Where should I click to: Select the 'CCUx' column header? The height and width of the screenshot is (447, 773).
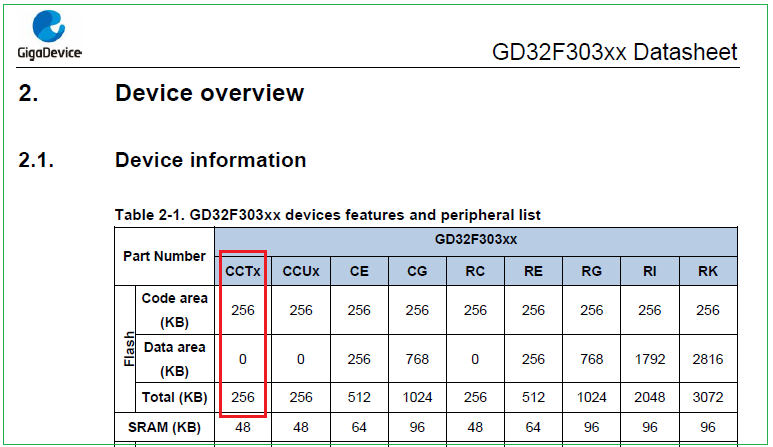pos(301,271)
